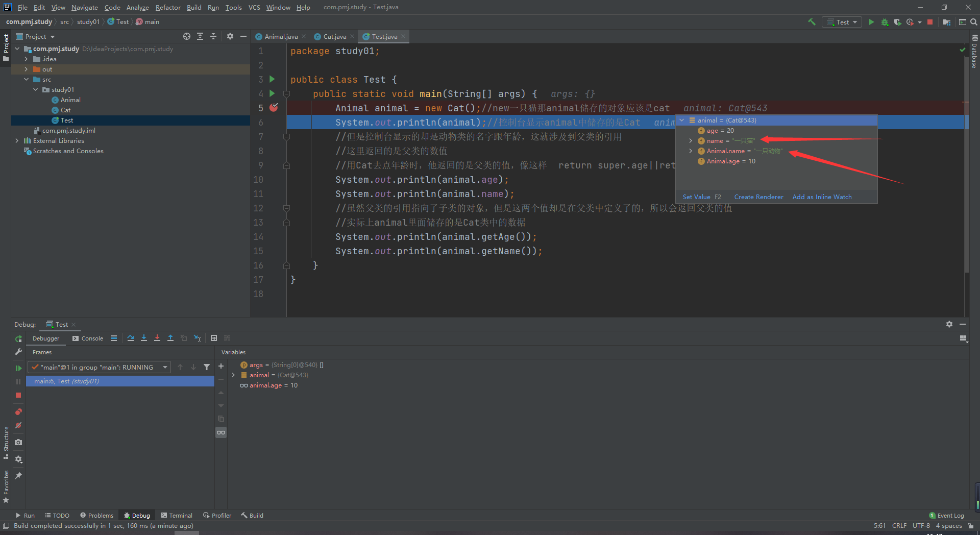Open the Event Log button

click(x=946, y=515)
